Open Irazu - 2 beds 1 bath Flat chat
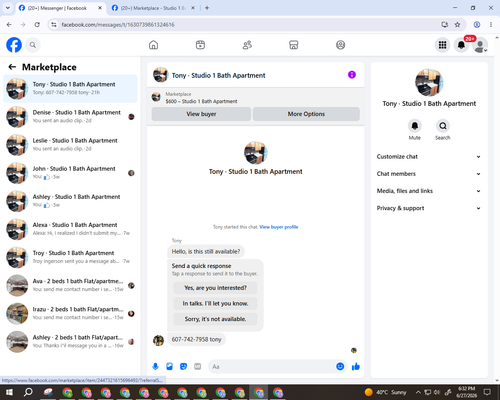The width and height of the screenshot is (500, 400). pyautogui.click(x=70, y=313)
